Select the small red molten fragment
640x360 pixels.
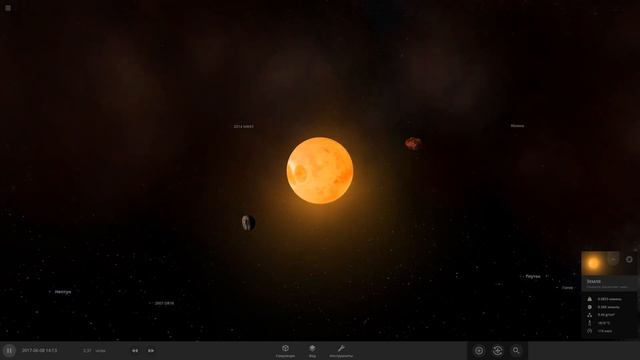pos(413,143)
